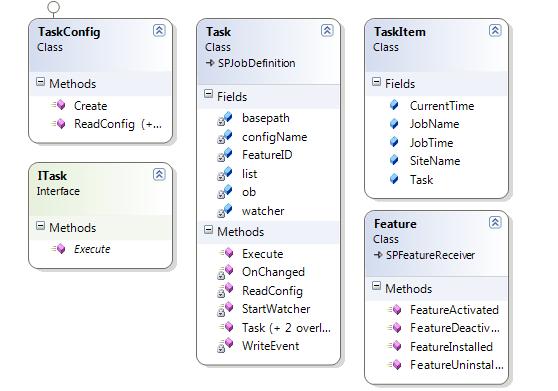The image size is (558, 391).
Task: Click the Execute method icon in ITask
Action: (x=59, y=249)
